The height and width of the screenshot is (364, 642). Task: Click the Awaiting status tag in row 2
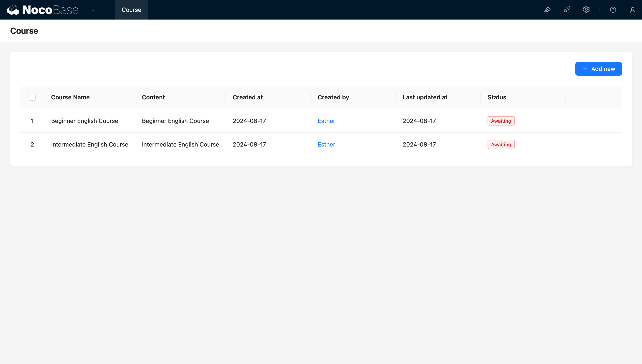tap(501, 144)
